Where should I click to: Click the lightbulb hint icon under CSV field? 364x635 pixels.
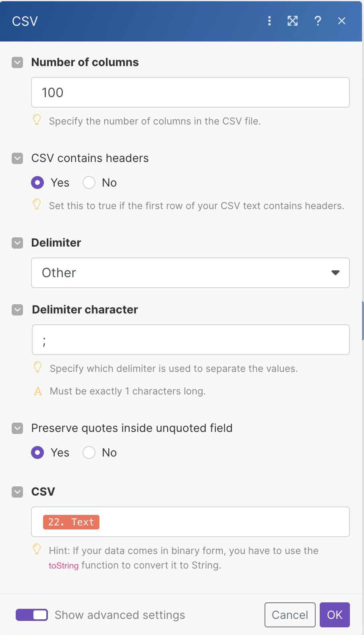click(x=37, y=549)
